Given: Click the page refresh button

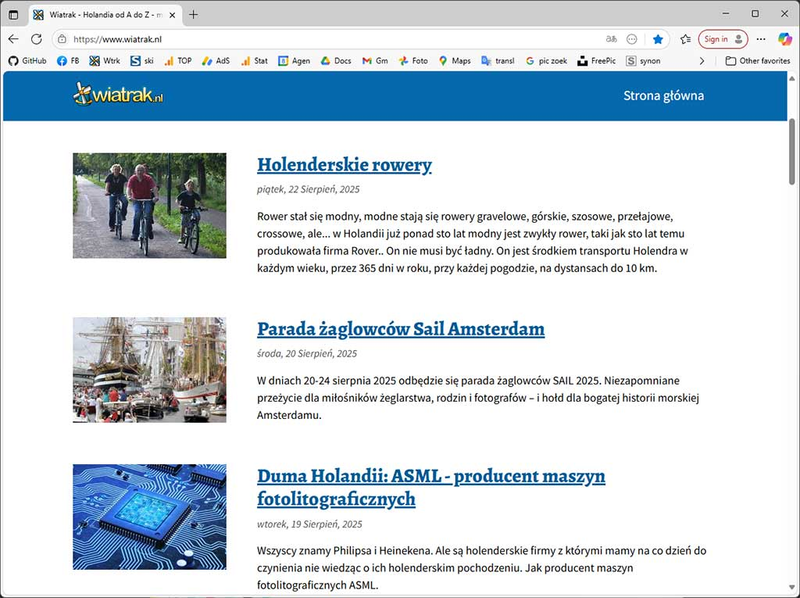Looking at the screenshot, I should tap(36, 39).
